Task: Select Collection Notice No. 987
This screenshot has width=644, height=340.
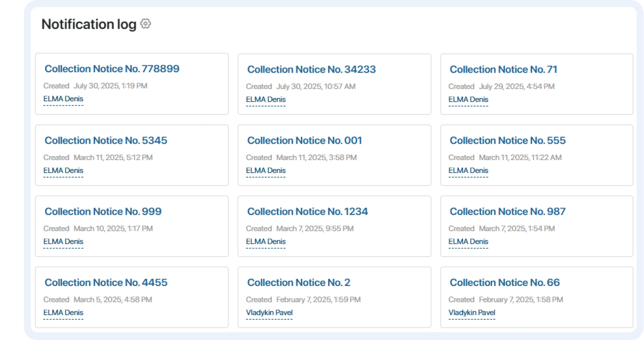Action: coord(507,212)
